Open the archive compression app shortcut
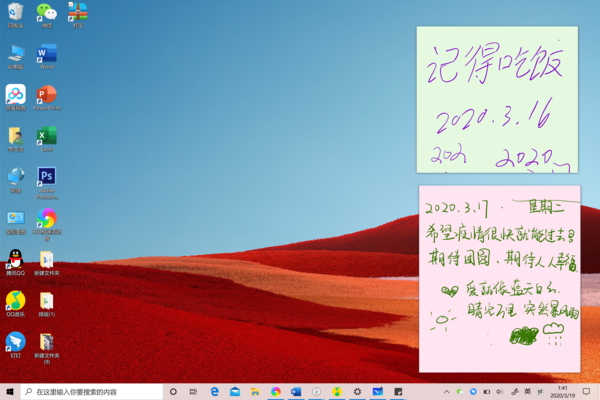 click(x=78, y=15)
